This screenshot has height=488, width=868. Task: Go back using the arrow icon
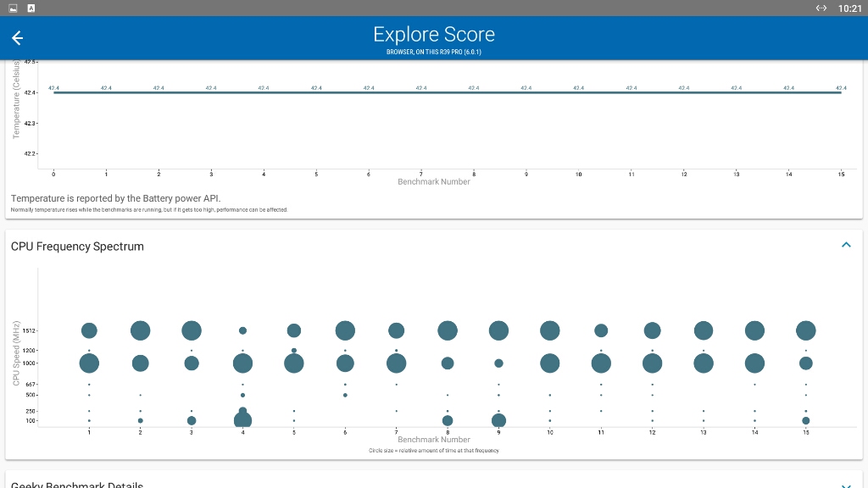point(17,37)
